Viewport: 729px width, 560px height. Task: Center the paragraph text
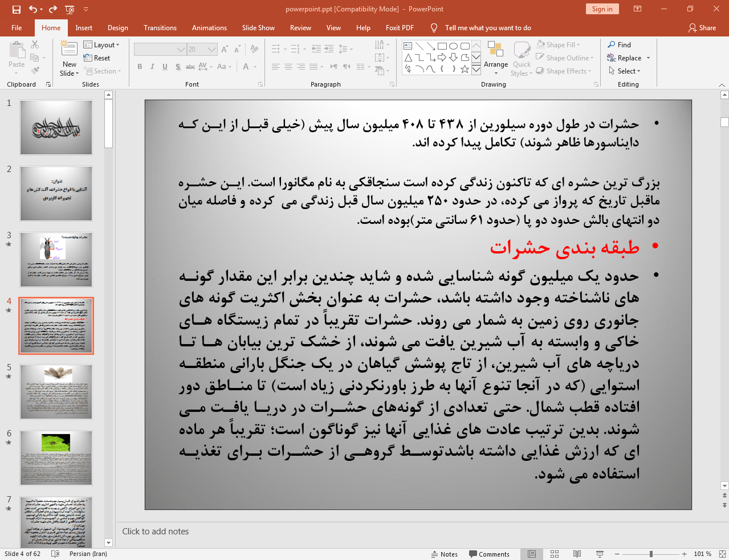coord(288,67)
